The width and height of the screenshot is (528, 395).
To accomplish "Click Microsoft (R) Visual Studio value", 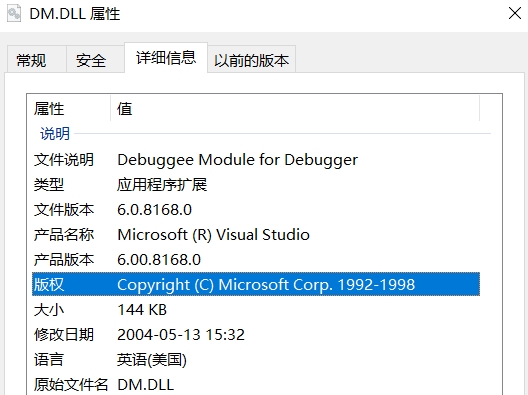I will pyautogui.click(x=213, y=235).
